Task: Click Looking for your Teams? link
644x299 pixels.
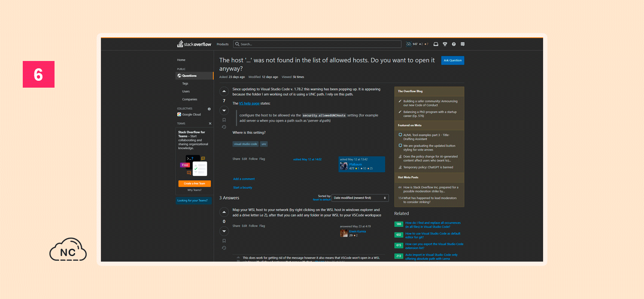Action: click(192, 200)
